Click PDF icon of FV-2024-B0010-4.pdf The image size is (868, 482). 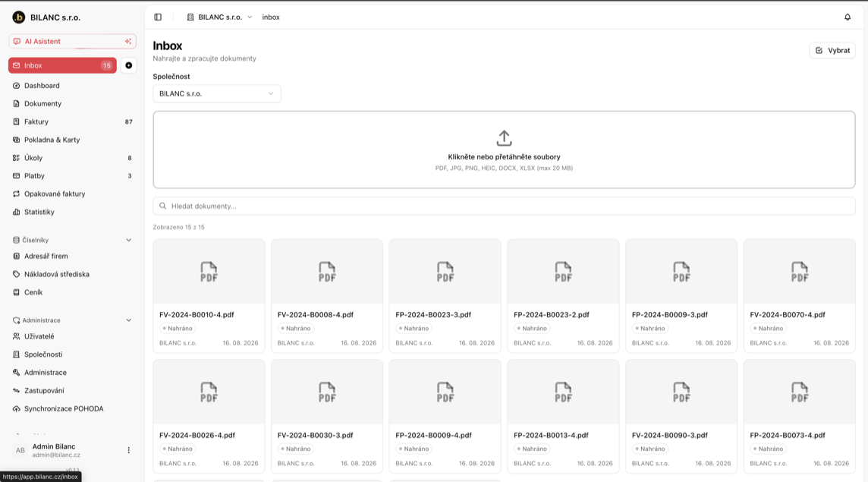209,272
